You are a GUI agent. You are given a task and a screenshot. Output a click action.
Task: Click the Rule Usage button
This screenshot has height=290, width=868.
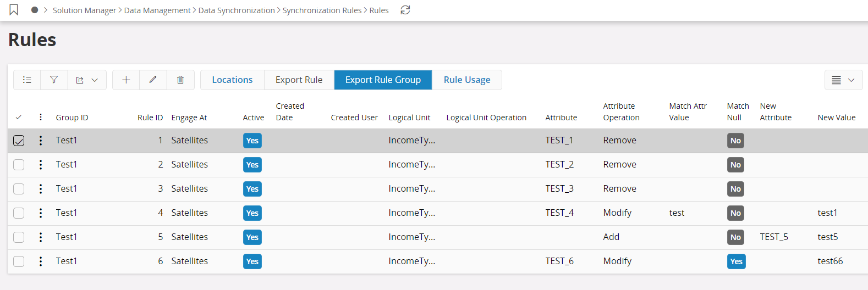(466, 80)
